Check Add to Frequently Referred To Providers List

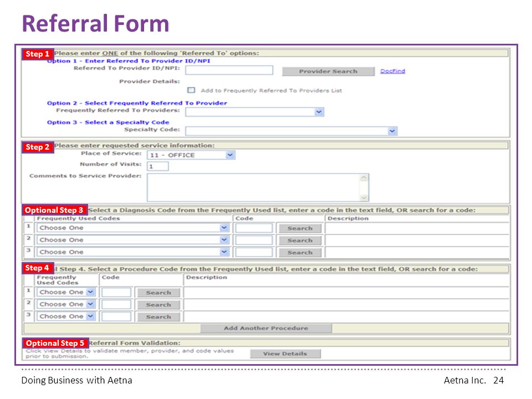click(x=191, y=90)
